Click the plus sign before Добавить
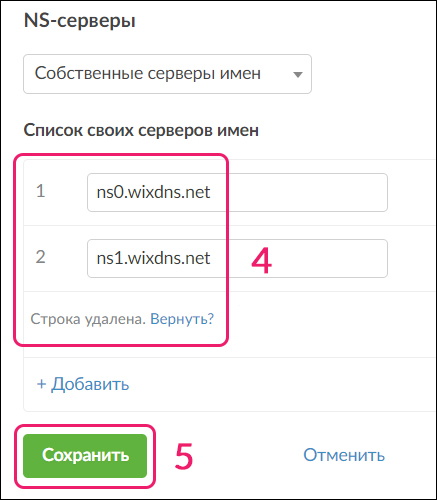The image size is (437, 500). pyautogui.click(x=41, y=384)
